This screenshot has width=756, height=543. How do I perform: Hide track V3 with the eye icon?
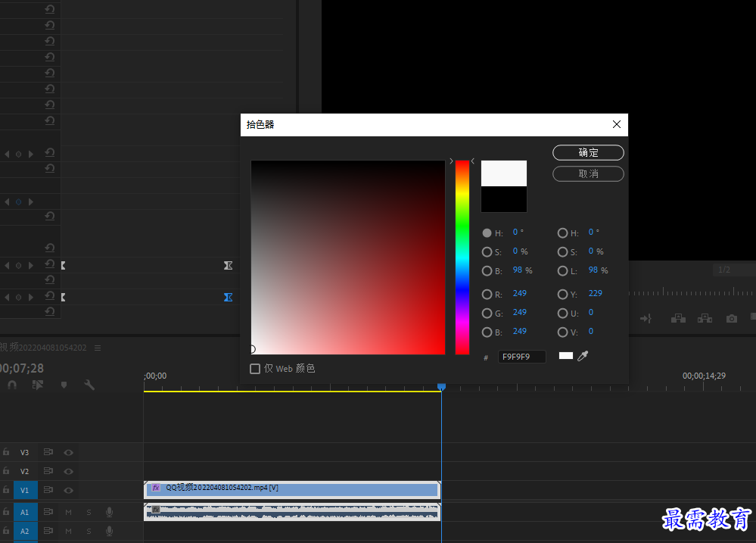[68, 452]
